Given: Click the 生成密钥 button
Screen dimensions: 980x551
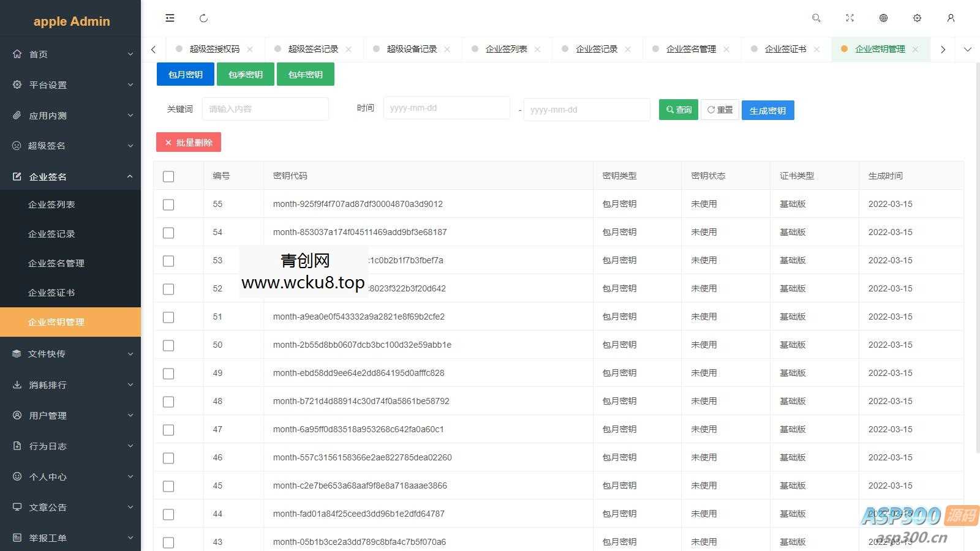Looking at the screenshot, I should pyautogui.click(x=767, y=110).
